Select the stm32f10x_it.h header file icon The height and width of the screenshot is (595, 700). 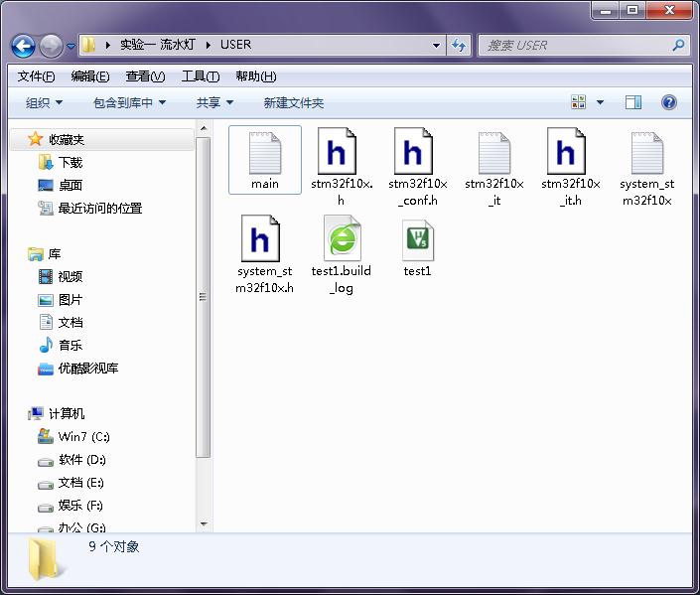pos(566,151)
